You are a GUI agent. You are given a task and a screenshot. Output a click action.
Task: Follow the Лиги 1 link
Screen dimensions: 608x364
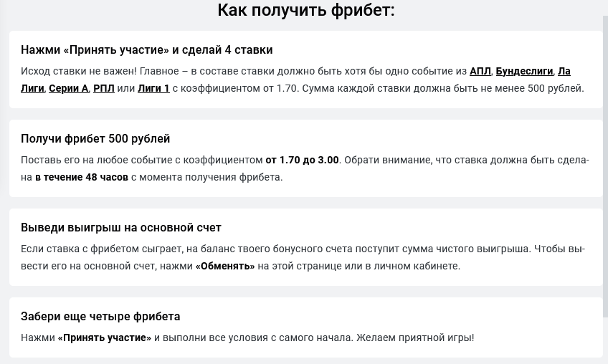[153, 88]
